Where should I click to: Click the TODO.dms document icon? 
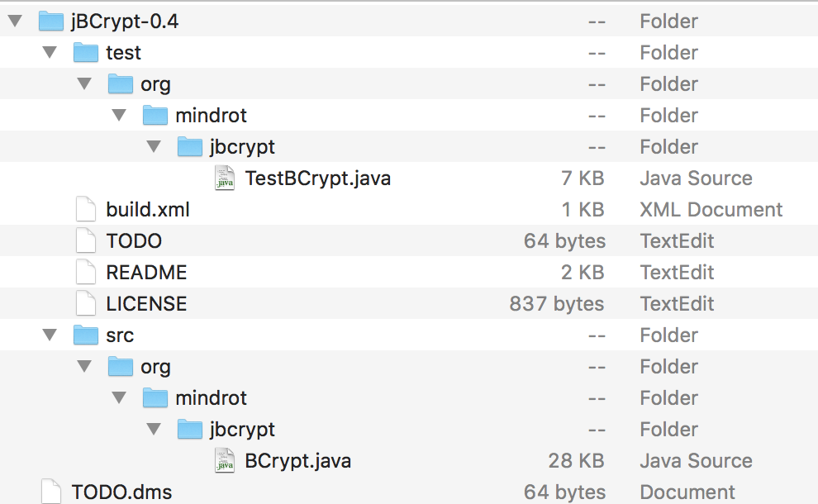tap(51, 492)
